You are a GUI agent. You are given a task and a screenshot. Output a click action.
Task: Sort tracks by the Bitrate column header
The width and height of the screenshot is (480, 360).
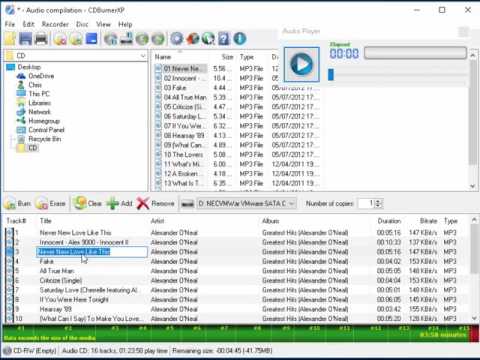point(428,221)
